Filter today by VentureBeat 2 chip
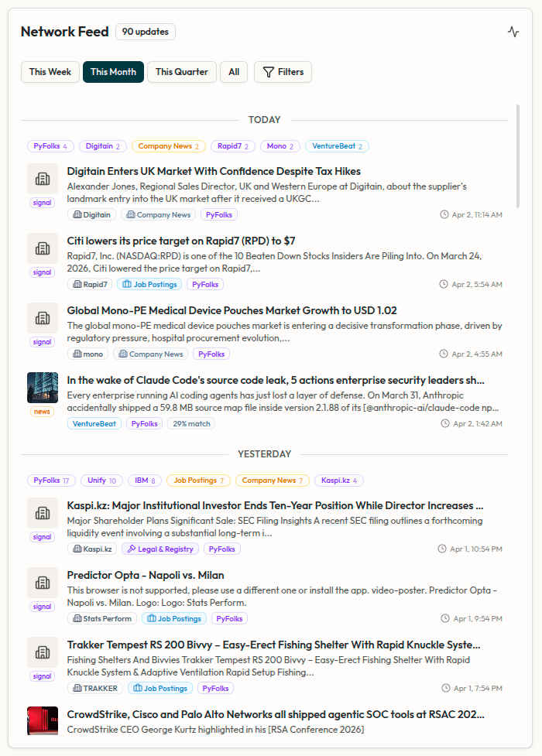The height and width of the screenshot is (756, 542). tap(337, 146)
